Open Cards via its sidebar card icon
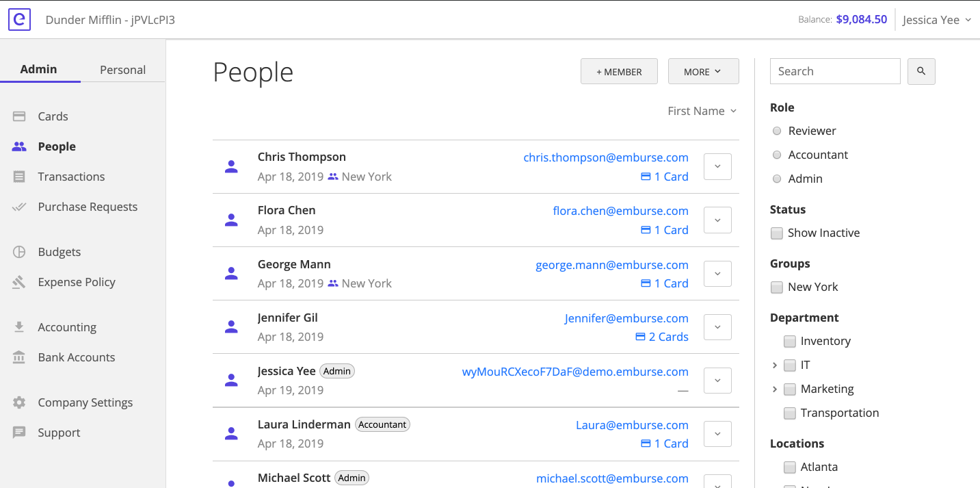980x488 pixels. 19,116
